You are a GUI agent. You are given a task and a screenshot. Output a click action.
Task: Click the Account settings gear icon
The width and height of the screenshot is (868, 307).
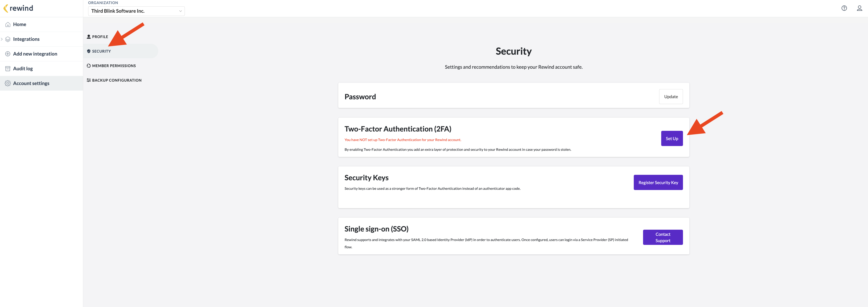click(8, 83)
